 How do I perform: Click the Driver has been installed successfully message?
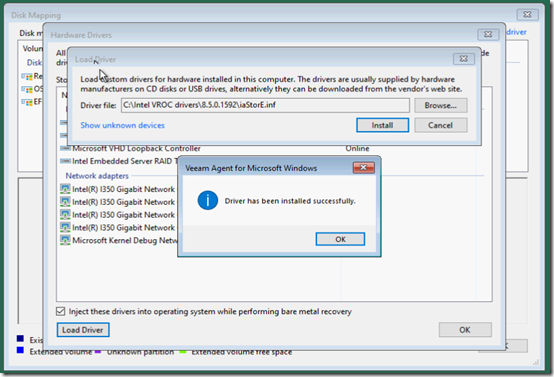(290, 201)
